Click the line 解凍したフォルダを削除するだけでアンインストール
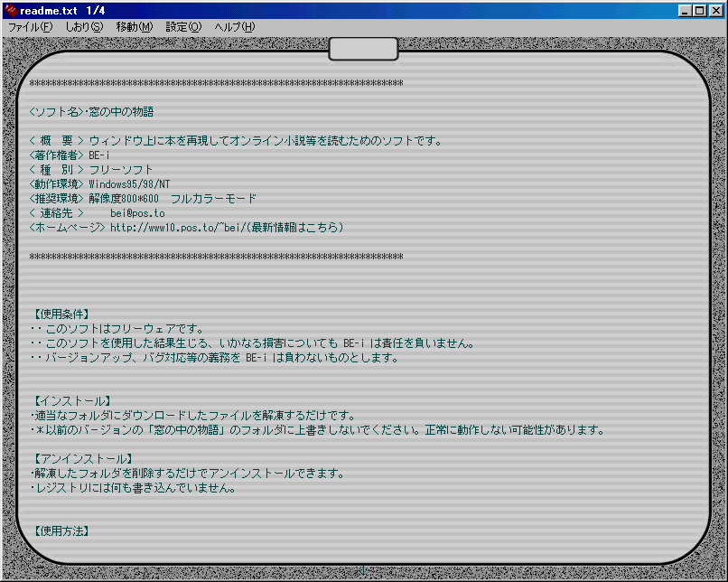 point(187,474)
